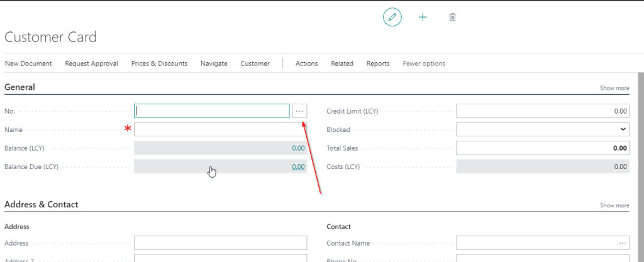Screen dimensions: 644x262
Task: Click the Balance Due (LCY) 0.00 link
Action: click(298, 166)
